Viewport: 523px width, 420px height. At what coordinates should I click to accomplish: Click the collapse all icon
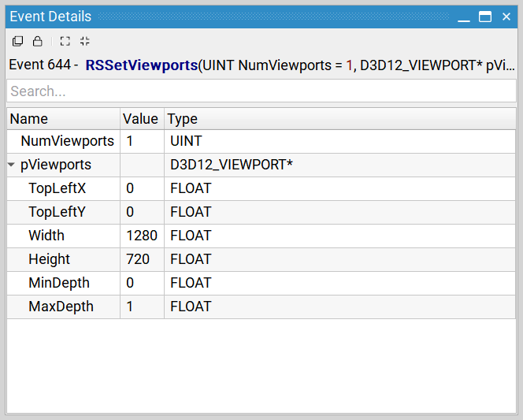85,41
